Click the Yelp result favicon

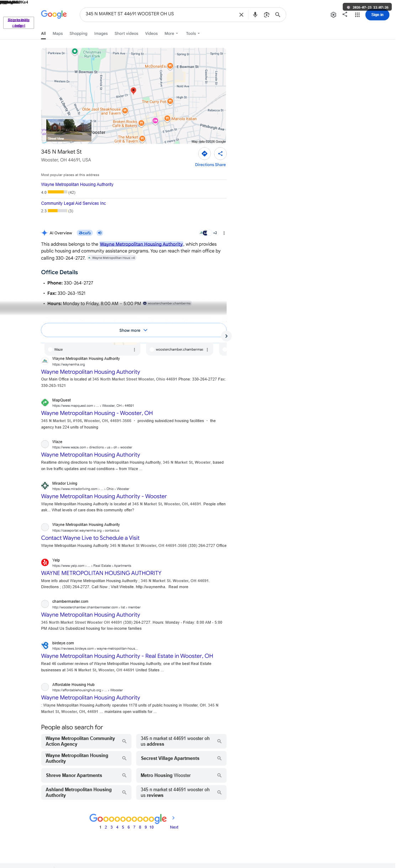coord(45,563)
